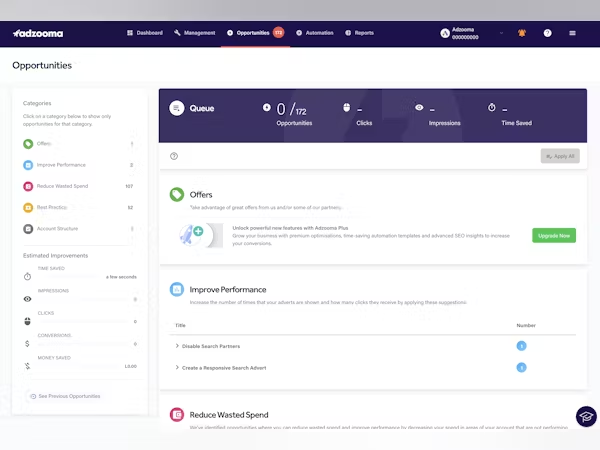The image size is (600, 450).
Task: Click number badge for Disable Search Partners
Action: coord(522,346)
